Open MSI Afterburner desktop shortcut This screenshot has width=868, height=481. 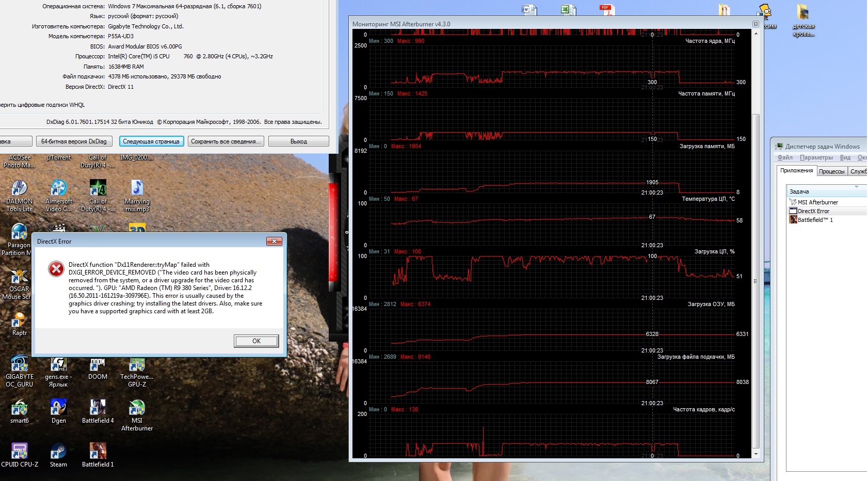(137, 415)
